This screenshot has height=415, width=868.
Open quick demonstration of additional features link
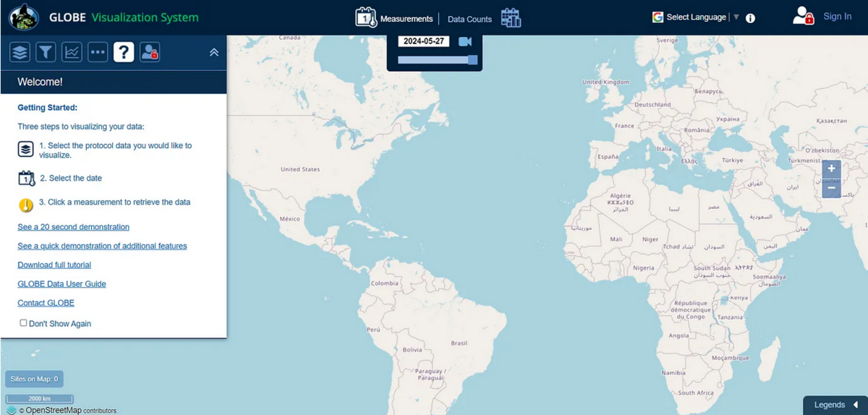point(102,246)
